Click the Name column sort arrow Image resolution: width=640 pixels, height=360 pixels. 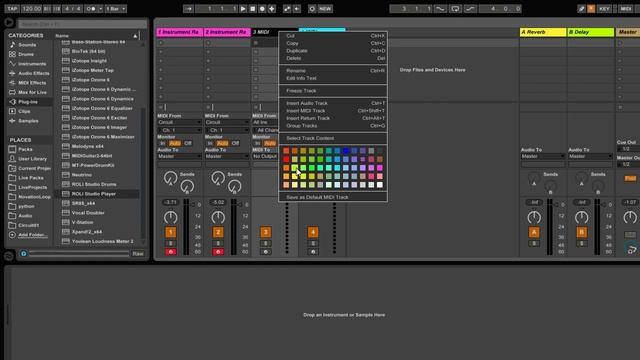coord(135,36)
